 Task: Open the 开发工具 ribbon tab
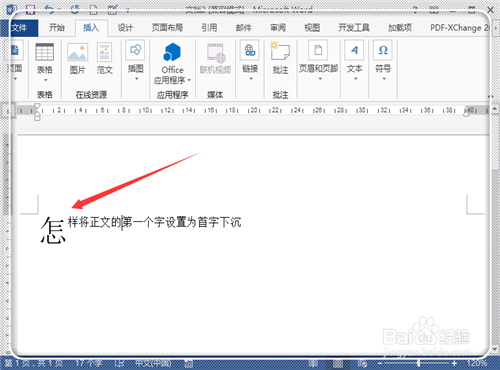click(354, 28)
